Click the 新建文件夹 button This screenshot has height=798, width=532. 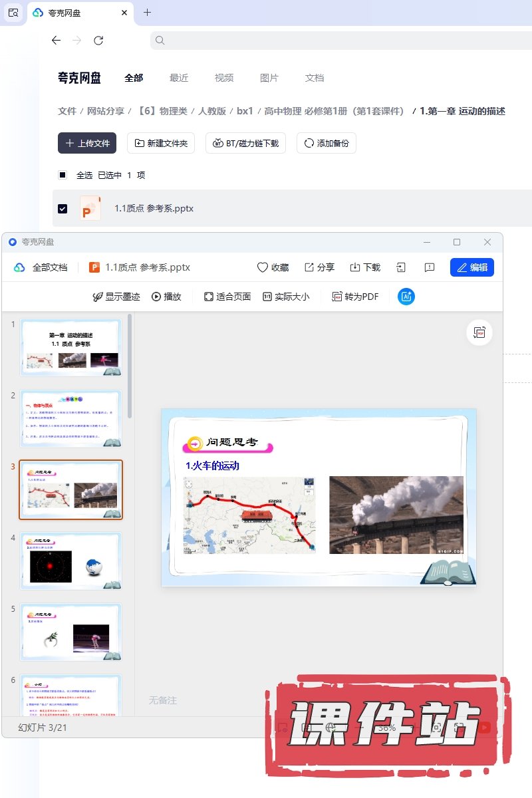click(x=160, y=143)
